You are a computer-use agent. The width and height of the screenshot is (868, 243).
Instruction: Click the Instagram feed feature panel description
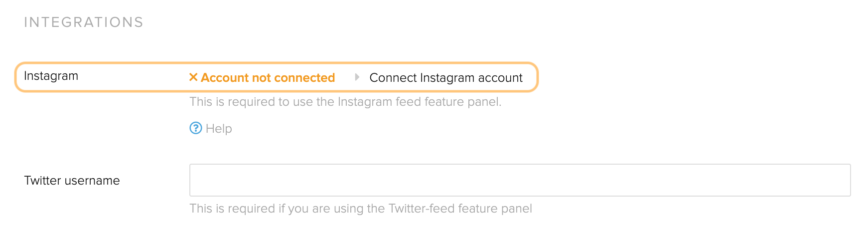[x=345, y=102]
